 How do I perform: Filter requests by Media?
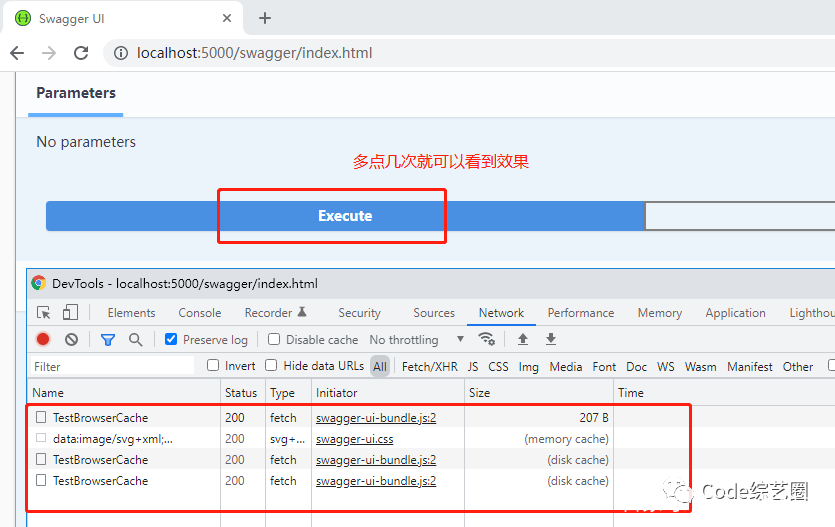tap(566, 367)
